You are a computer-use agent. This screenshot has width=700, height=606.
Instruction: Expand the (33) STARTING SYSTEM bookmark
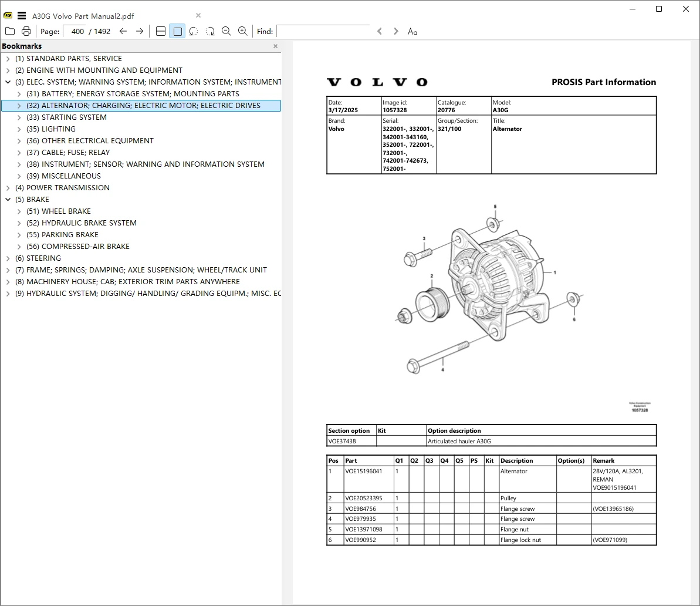19,117
